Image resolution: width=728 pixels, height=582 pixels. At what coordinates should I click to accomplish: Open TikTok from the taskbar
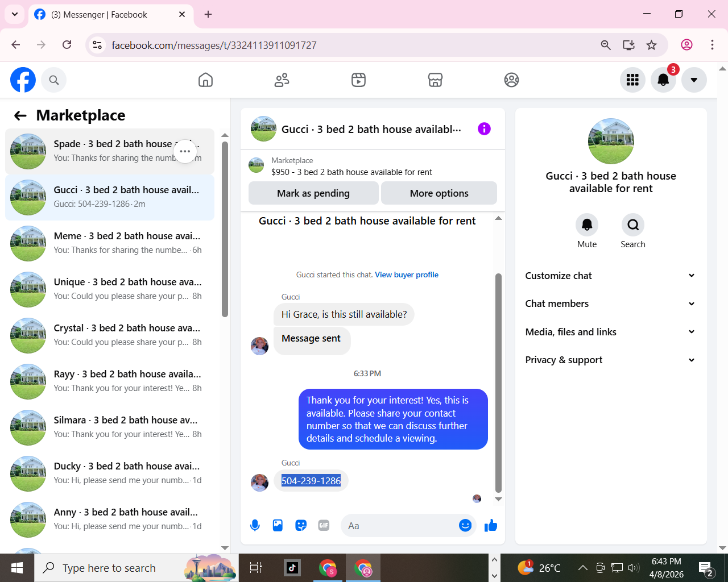[292, 567]
